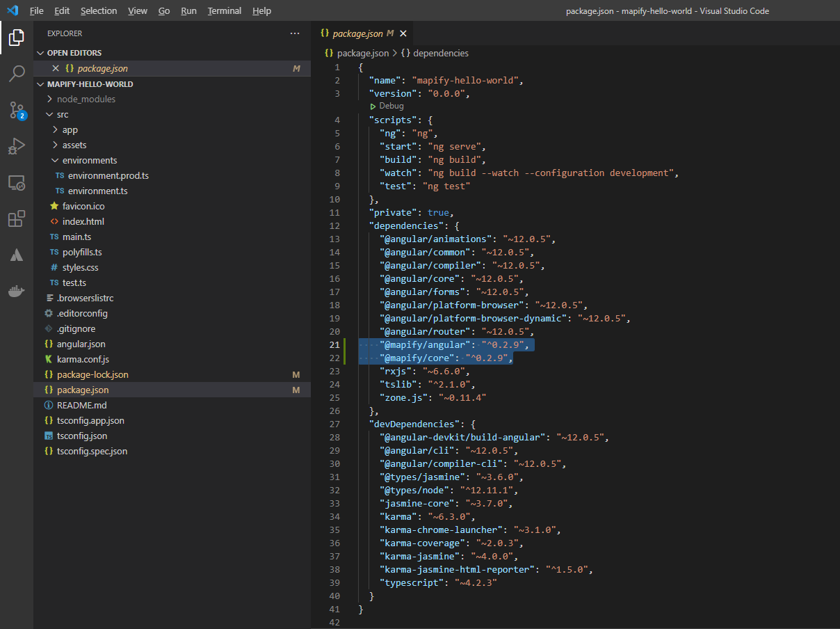Select the Explorer icon in activity bar

(x=17, y=38)
